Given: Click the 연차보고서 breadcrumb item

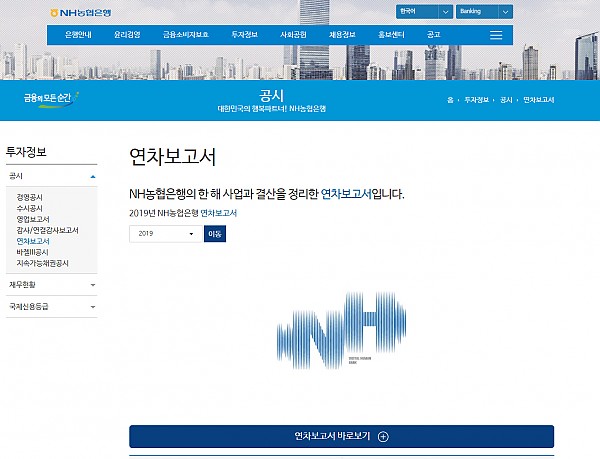Looking at the screenshot, I should pos(538,100).
